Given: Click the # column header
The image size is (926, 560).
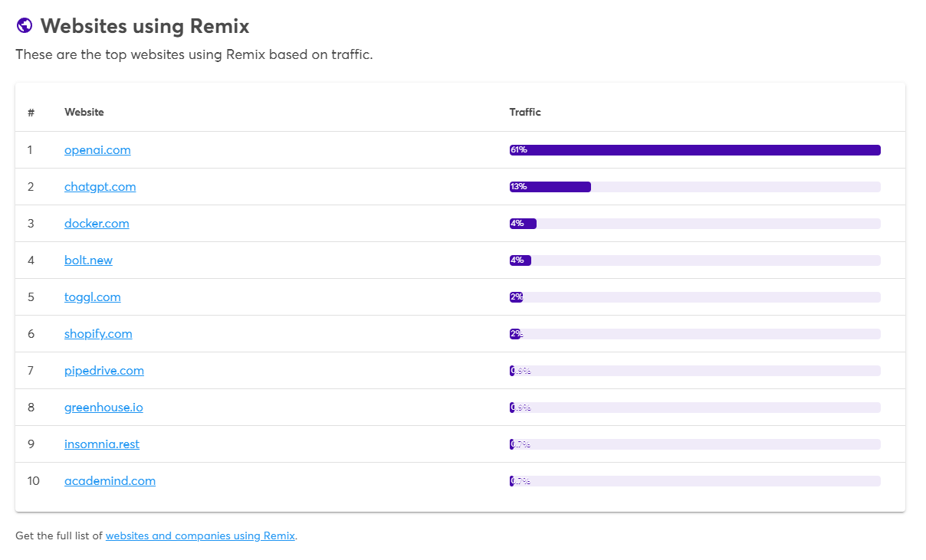Looking at the screenshot, I should pos(31,113).
